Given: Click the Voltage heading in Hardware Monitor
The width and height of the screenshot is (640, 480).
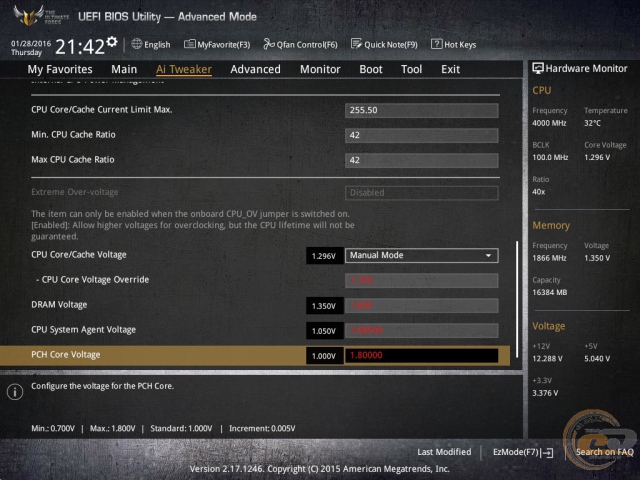Looking at the screenshot, I should [x=549, y=326].
